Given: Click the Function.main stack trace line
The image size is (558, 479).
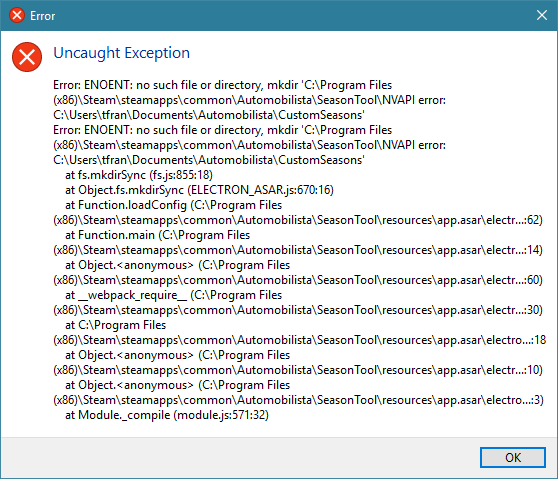Looking at the screenshot, I should [157, 235].
